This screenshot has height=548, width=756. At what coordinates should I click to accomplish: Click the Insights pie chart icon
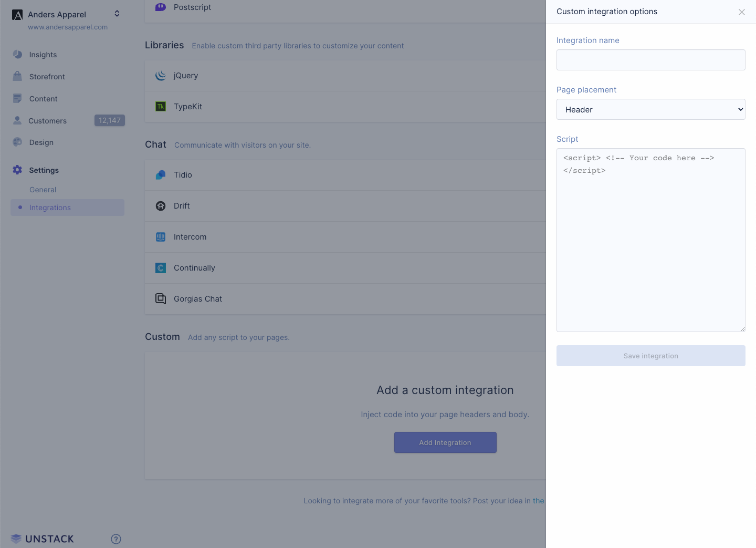click(17, 55)
